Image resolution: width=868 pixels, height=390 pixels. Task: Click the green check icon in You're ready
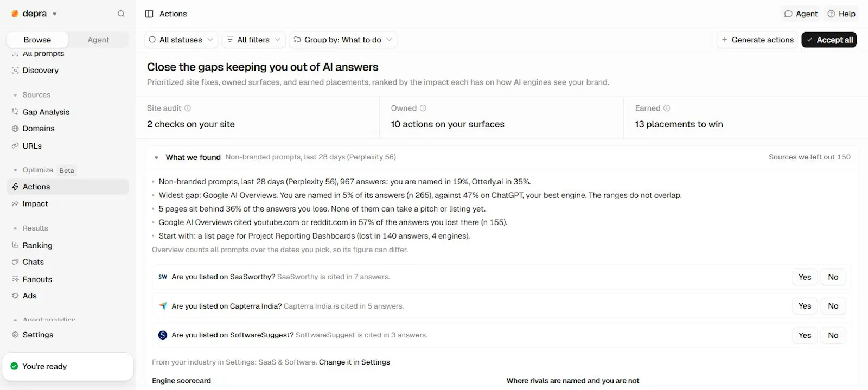(14, 366)
